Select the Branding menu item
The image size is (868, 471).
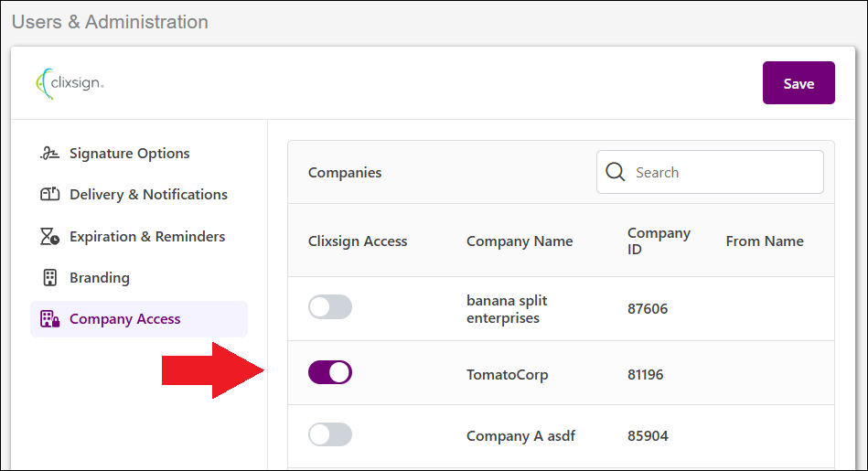pyautogui.click(x=139, y=277)
